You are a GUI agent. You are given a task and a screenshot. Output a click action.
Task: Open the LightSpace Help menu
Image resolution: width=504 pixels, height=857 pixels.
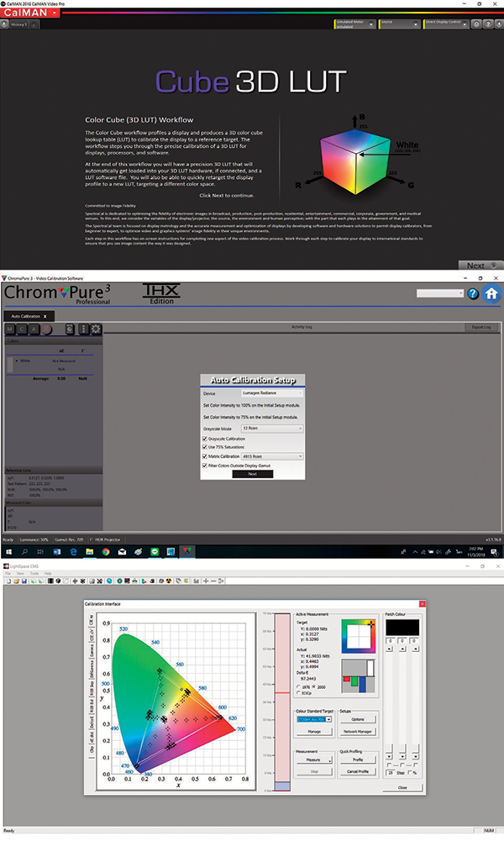pyautogui.click(x=48, y=573)
